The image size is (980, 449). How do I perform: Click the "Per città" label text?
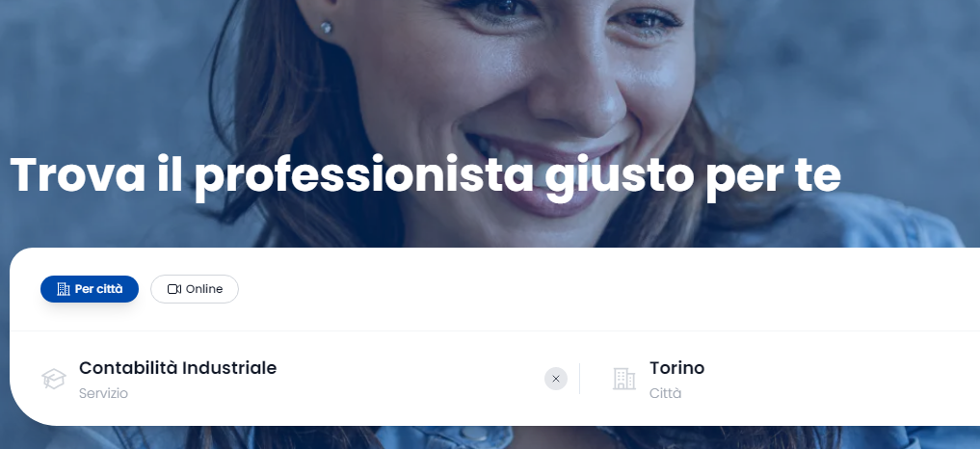[x=98, y=289]
